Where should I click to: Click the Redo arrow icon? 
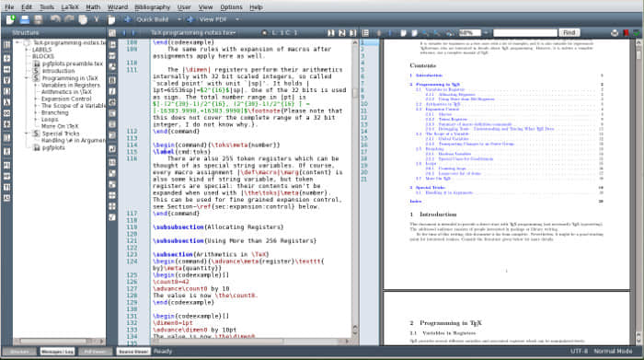tap(69, 19)
